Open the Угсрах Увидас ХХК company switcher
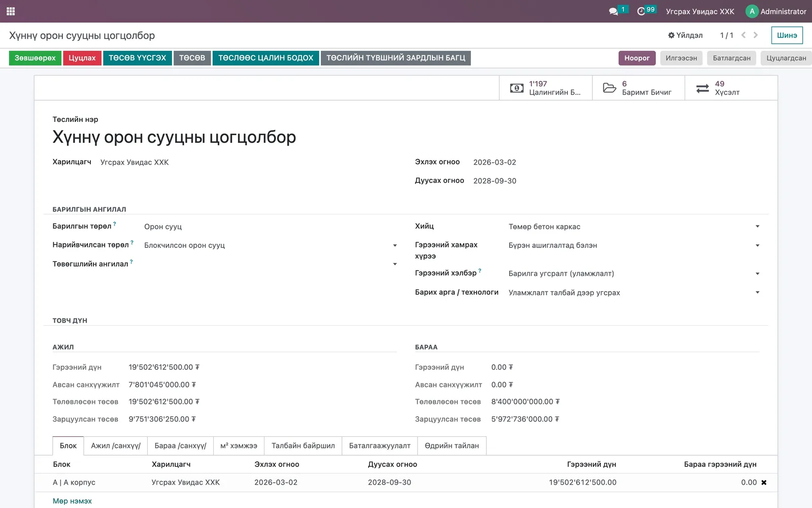This screenshot has height=508, width=812. (x=700, y=11)
